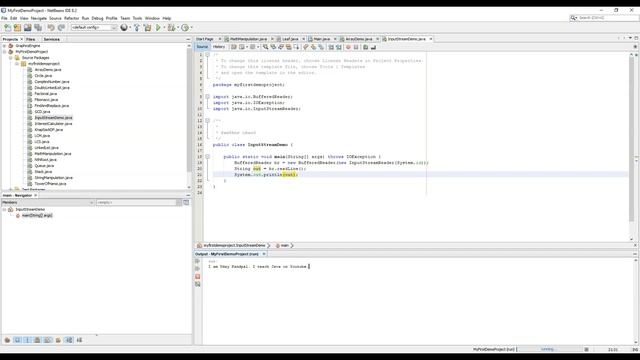
Task: Click the editor vertical scrollbar
Action: pos(632,139)
